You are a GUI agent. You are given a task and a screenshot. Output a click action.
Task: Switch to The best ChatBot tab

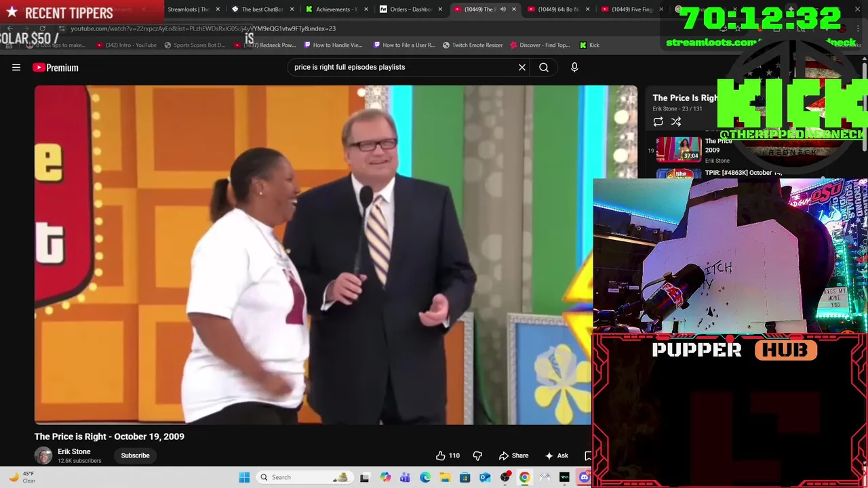click(x=262, y=9)
